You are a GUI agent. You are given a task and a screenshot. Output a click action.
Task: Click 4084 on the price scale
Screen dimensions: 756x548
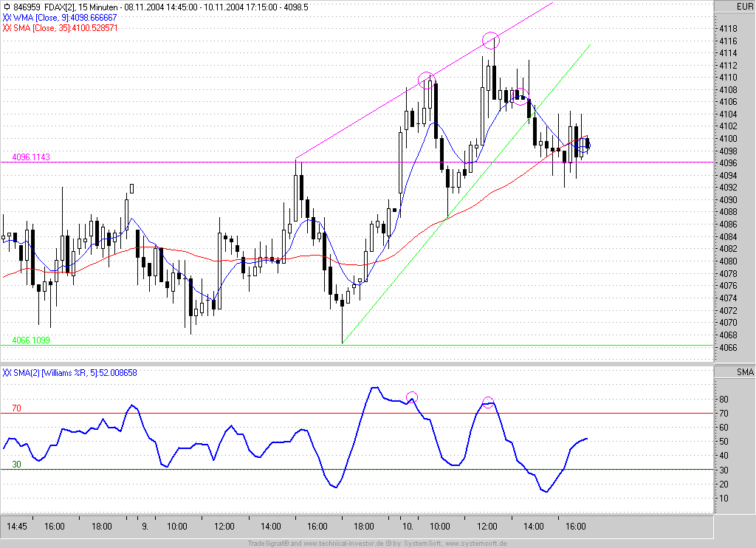point(728,237)
